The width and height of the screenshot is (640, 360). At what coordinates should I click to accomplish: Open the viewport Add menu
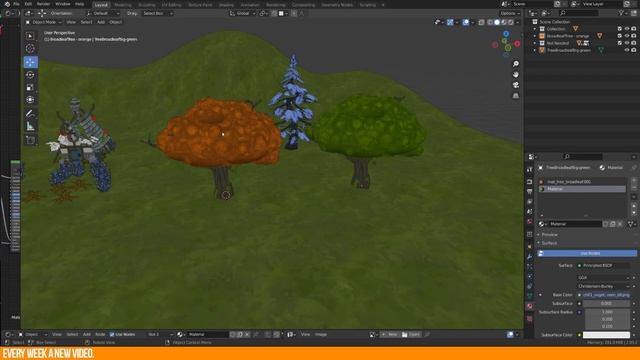(101, 22)
